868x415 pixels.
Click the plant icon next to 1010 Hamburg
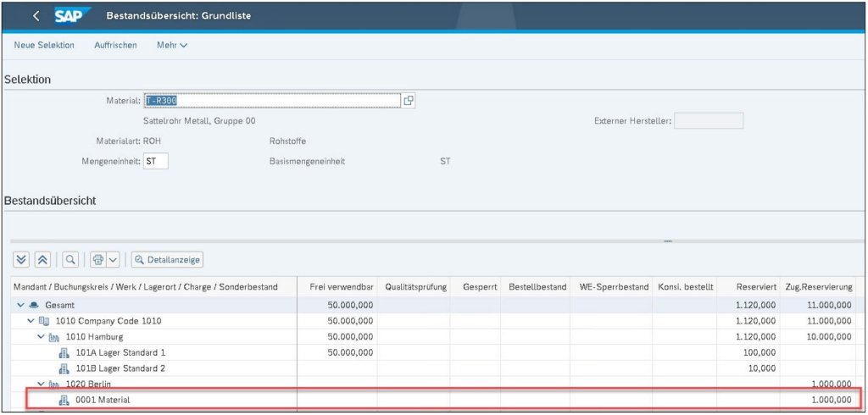point(53,336)
